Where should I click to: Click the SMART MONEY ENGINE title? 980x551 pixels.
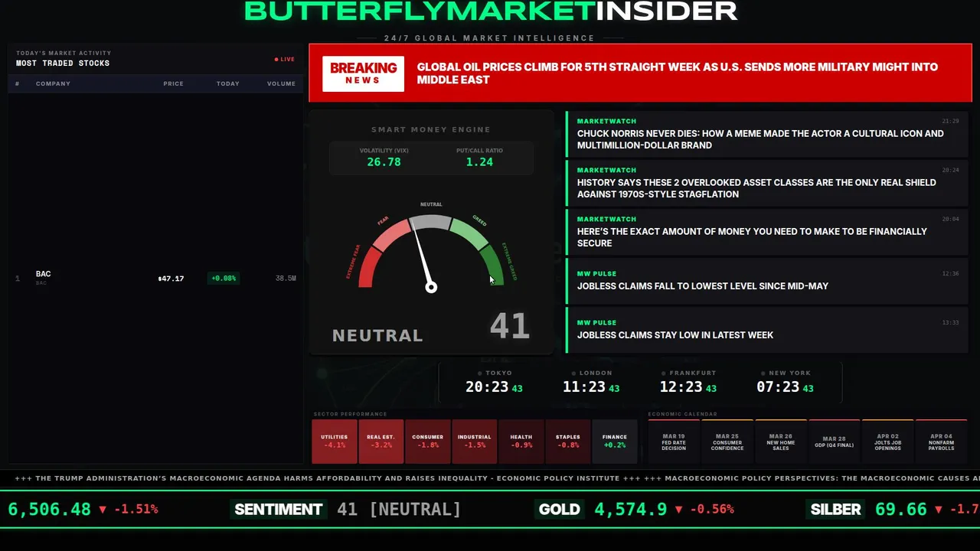pyautogui.click(x=431, y=130)
